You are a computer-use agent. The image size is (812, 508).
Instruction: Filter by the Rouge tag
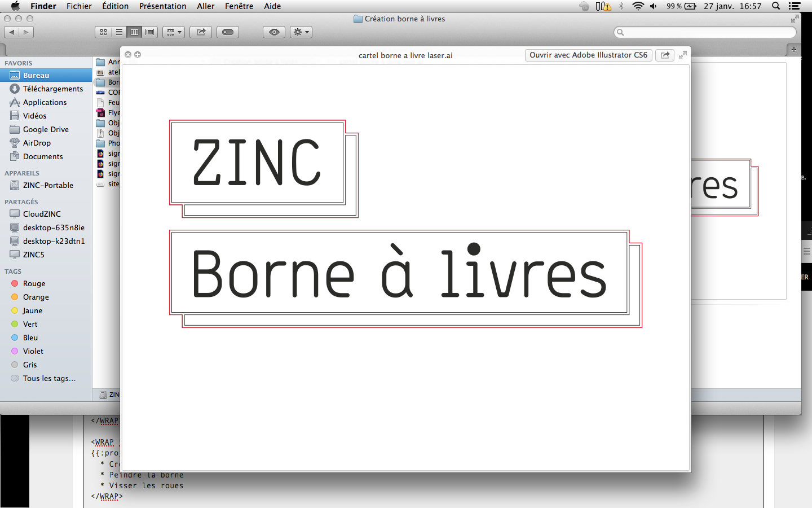46,283
